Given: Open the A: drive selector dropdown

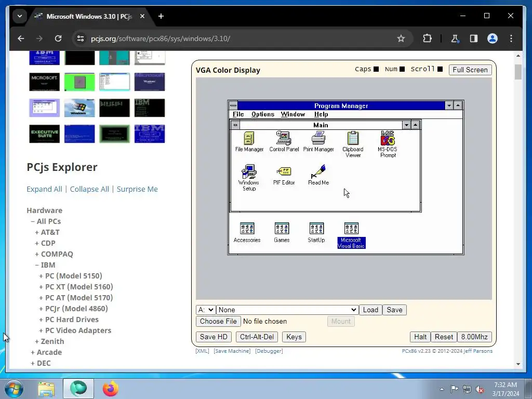Looking at the screenshot, I should [206, 310].
